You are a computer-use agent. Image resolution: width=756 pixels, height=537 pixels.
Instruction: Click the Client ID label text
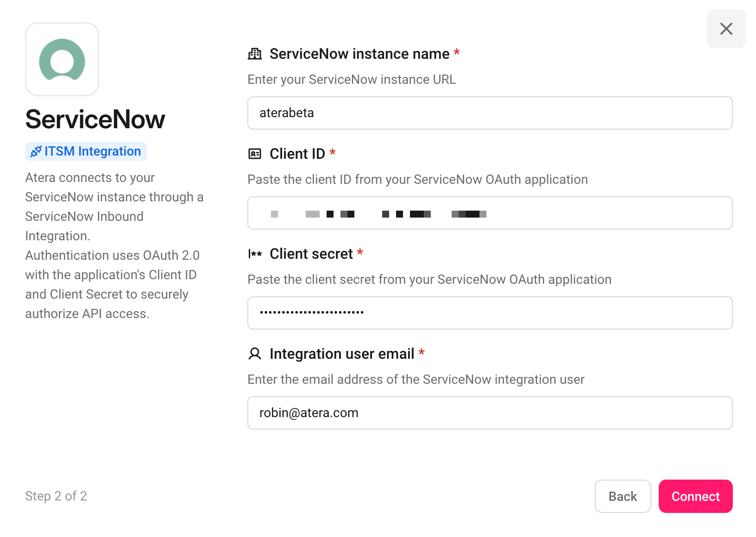(x=297, y=154)
